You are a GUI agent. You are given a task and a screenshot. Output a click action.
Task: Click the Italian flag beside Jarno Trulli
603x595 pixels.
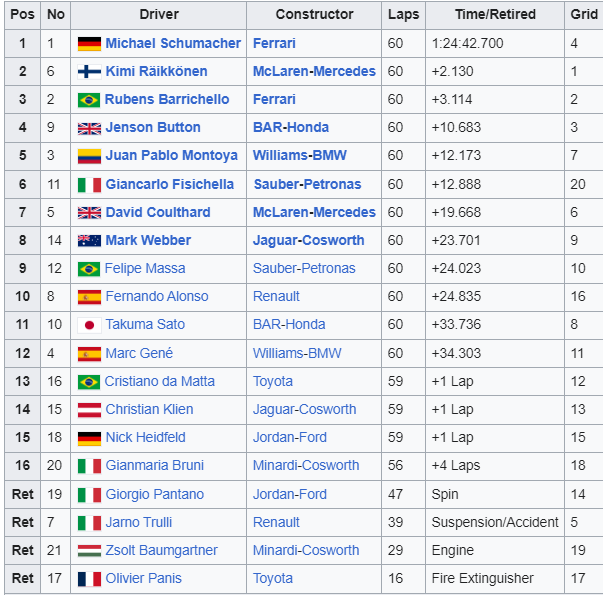coord(89,523)
